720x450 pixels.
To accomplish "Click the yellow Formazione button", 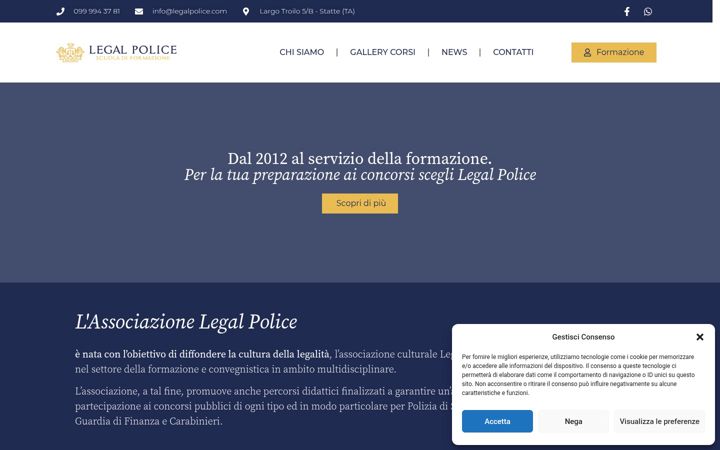I will [x=613, y=52].
